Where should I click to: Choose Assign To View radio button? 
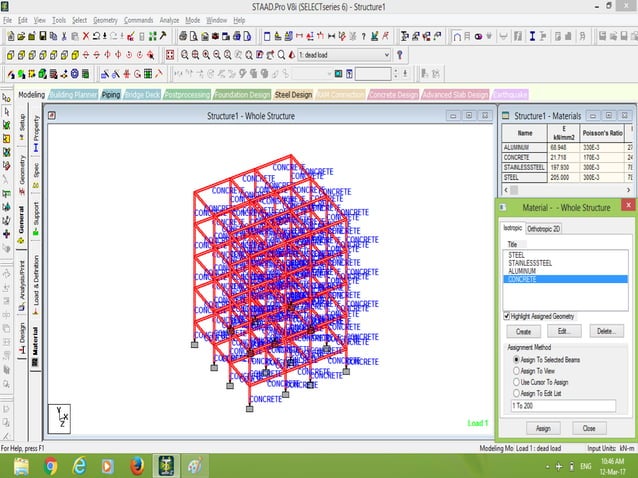516,370
